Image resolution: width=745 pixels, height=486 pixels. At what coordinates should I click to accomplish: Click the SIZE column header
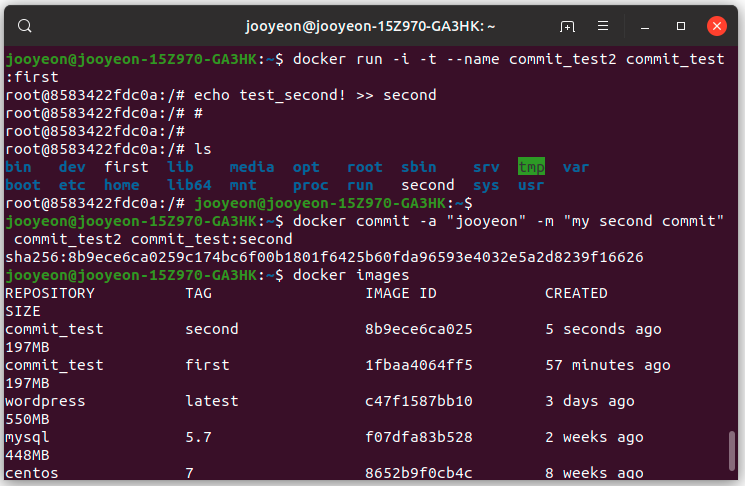click(23, 311)
